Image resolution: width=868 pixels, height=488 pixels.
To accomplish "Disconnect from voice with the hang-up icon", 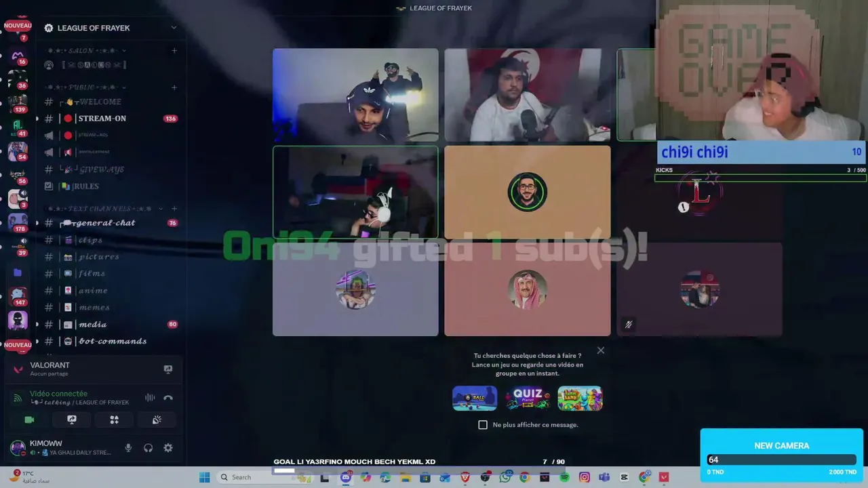I will coord(168,398).
